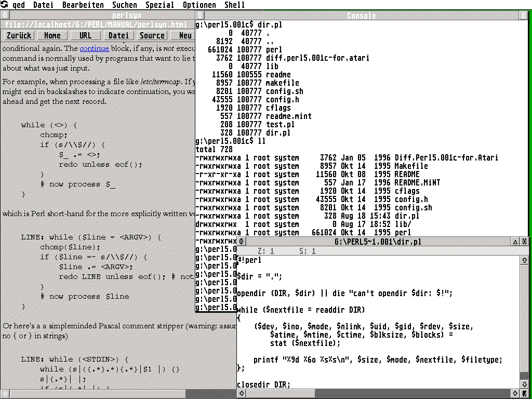Image resolution: width=532 pixels, height=399 pixels.
Task: Click the Source button in perlsyn window
Action: click(x=152, y=35)
